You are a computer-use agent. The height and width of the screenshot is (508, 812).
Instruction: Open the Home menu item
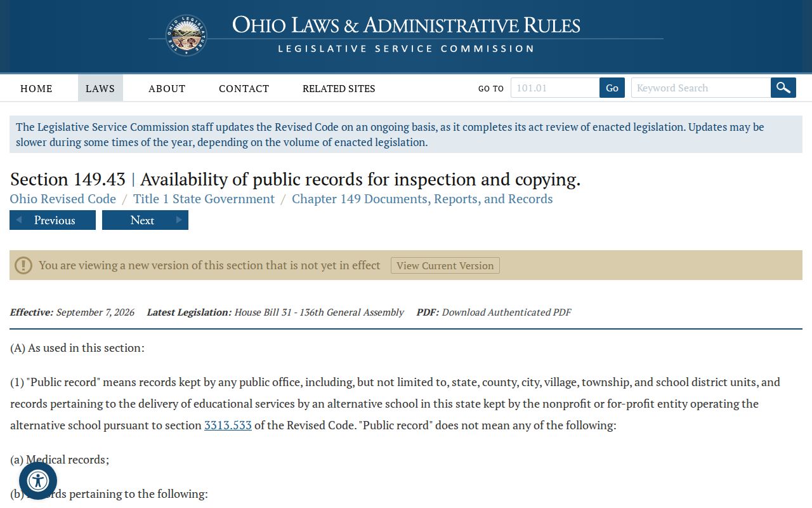(x=36, y=88)
